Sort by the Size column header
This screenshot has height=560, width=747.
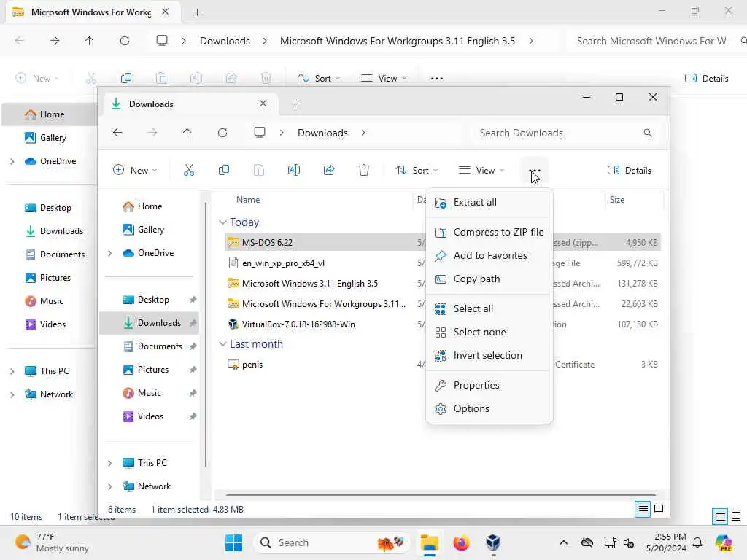pos(617,200)
